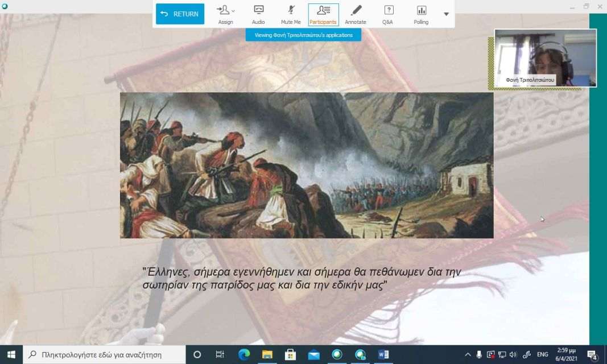Viewport: 607px width, 364px height.
Task: Select the Annotate pencil tool
Action: point(356,14)
